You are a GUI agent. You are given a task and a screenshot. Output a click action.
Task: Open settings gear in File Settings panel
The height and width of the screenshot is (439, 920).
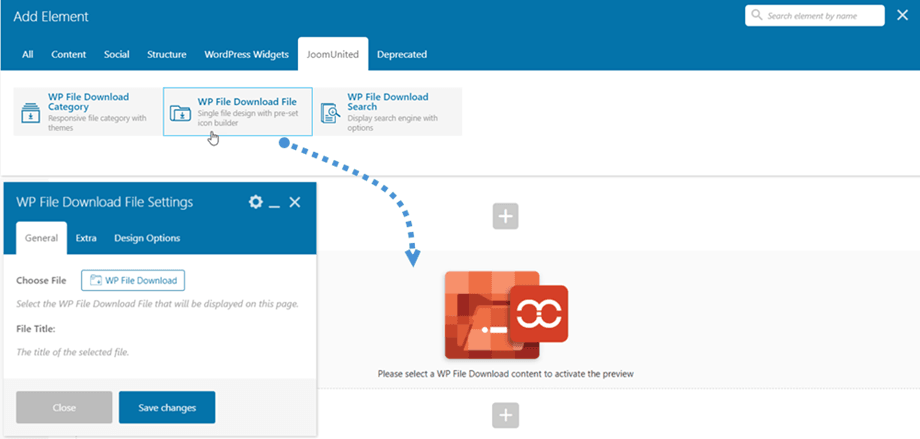point(256,202)
